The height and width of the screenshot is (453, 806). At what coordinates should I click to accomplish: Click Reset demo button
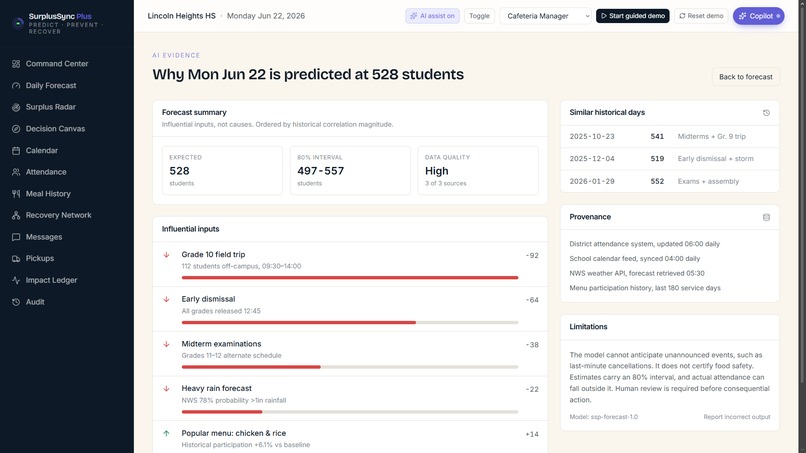(701, 16)
